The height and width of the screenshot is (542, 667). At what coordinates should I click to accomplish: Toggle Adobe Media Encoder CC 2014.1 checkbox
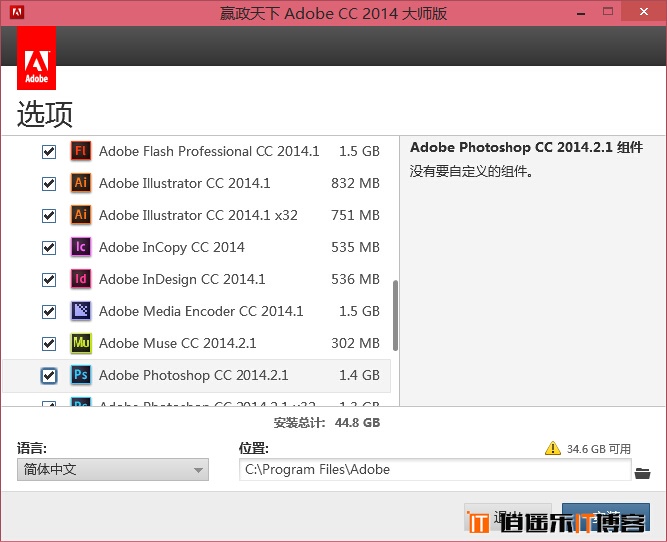49,311
